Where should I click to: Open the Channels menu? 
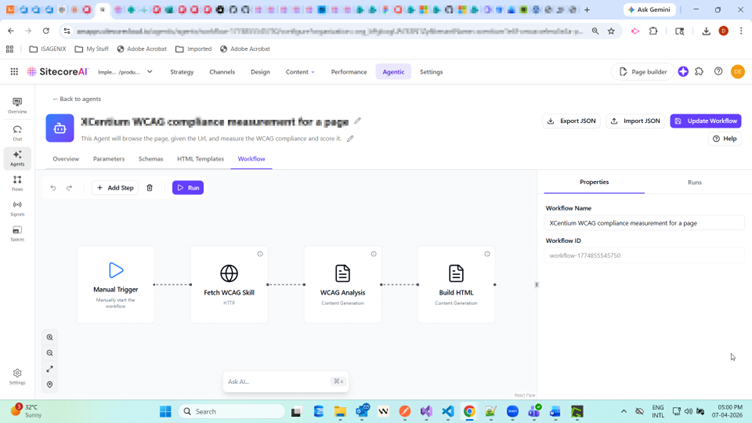[x=222, y=72]
